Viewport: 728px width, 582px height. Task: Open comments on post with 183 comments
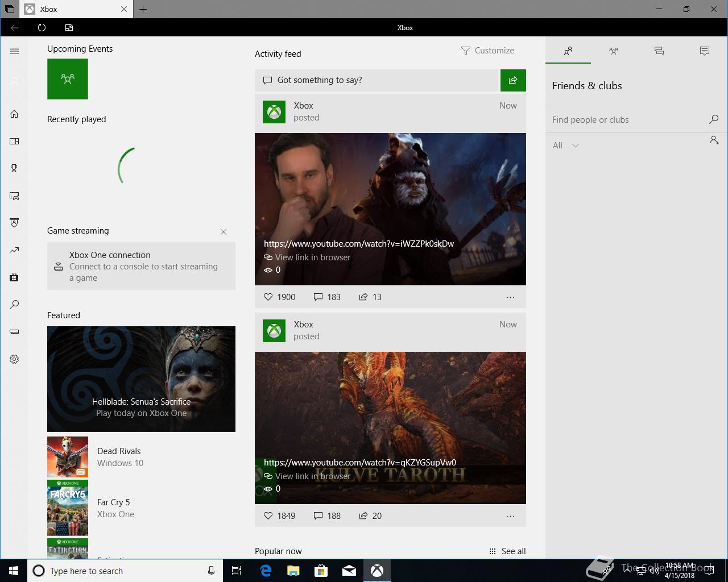coord(327,297)
